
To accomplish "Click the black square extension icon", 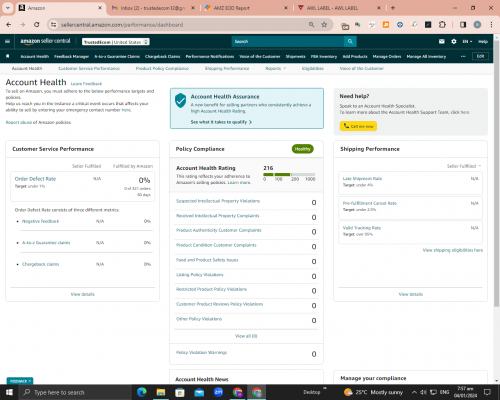I will point(428,25).
